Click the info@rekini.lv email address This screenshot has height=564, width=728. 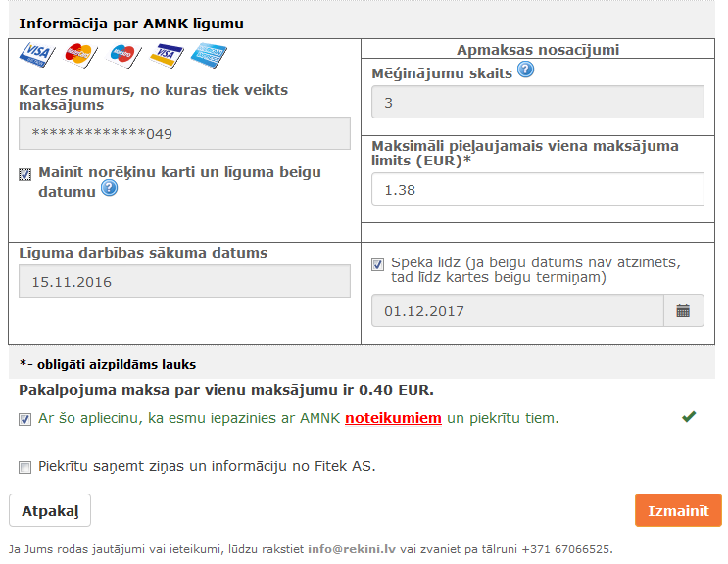coord(352,549)
